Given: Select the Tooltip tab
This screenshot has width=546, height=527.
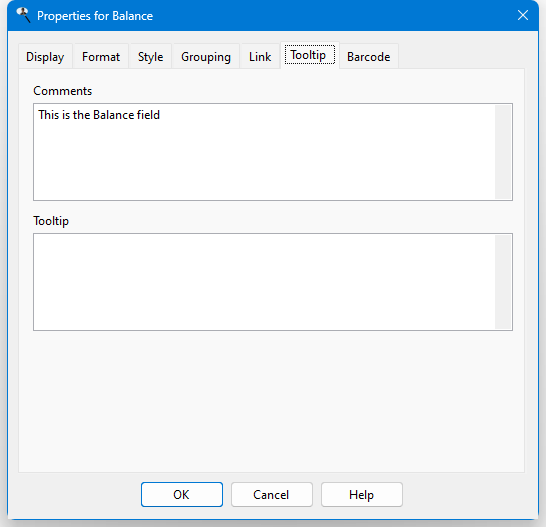Looking at the screenshot, I should click(310, 55).
